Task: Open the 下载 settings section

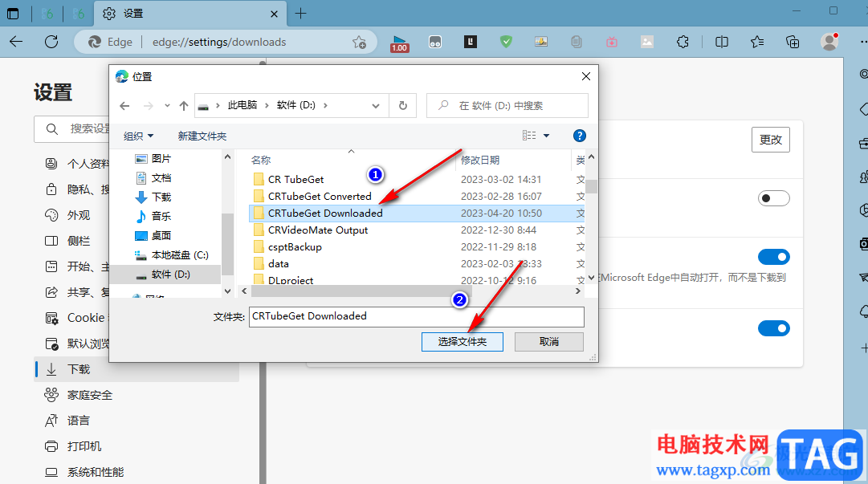Action: tap(137, 369)
